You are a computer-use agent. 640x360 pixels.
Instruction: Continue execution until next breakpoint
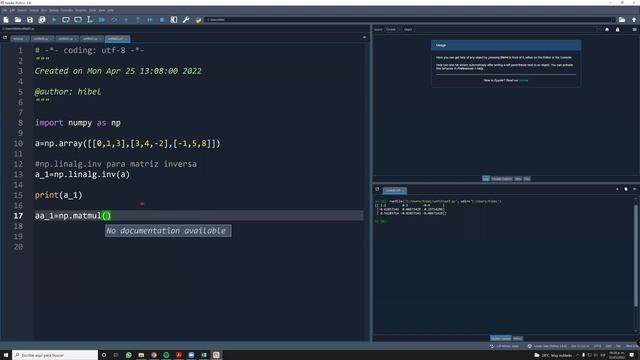pos(150,20)
